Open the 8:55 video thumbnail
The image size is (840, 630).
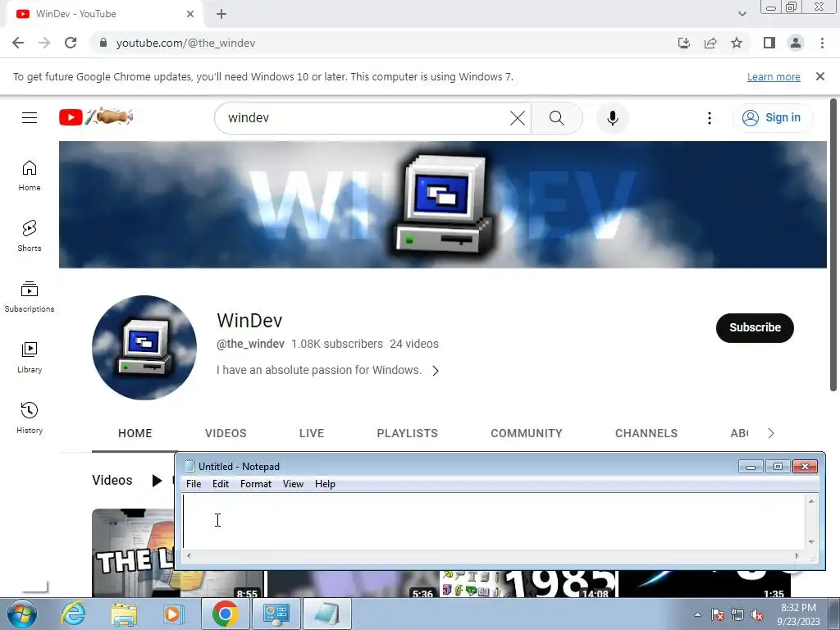tap(177, 553)
